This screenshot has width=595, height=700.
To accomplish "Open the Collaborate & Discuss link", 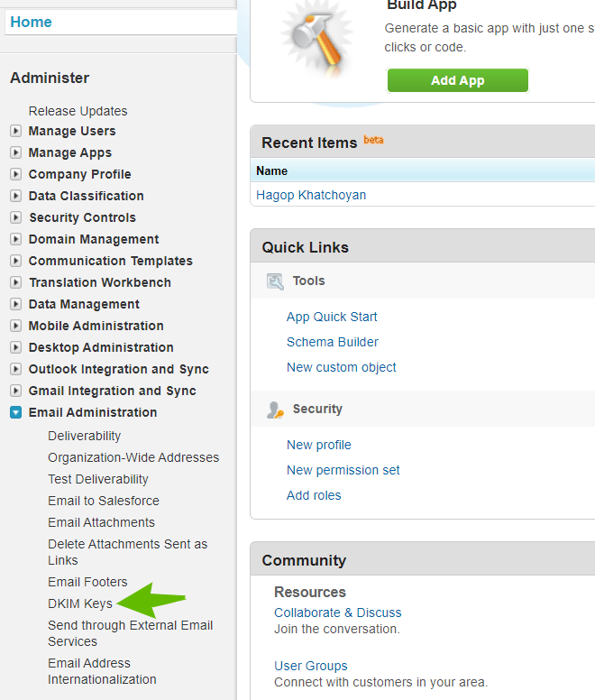I will (338, 612).
